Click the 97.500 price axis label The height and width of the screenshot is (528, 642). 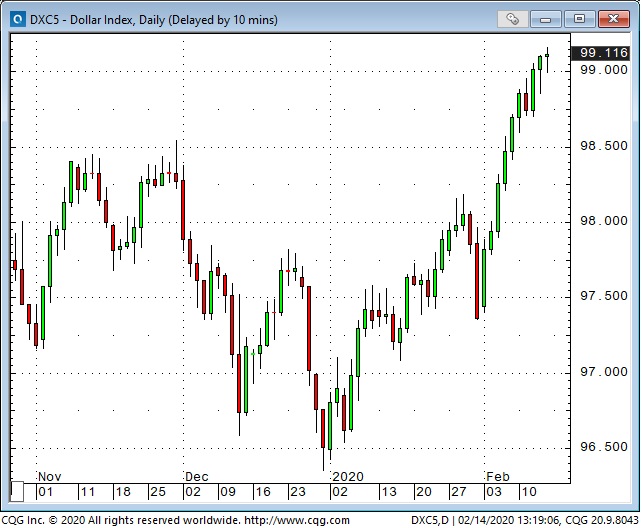coord(604,296)
